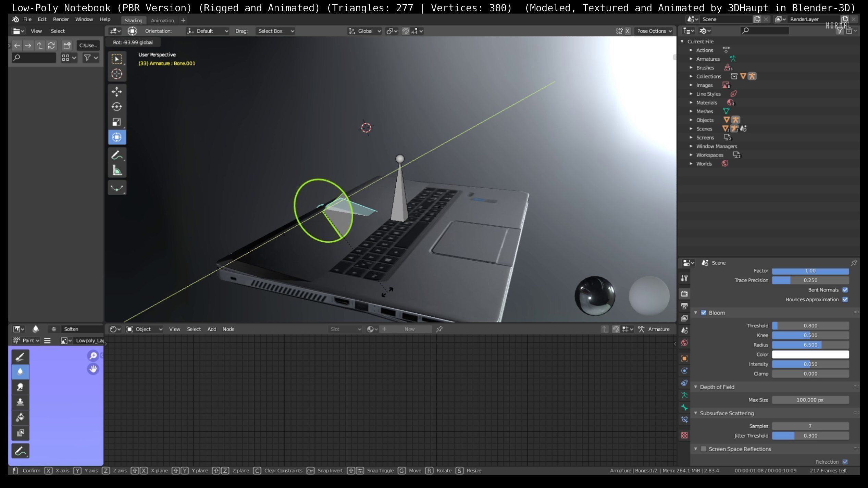The height and width of the screenshot is (488, 868).
Task: Choose the Clone stamp paint tool
Action: click(20, 402)
